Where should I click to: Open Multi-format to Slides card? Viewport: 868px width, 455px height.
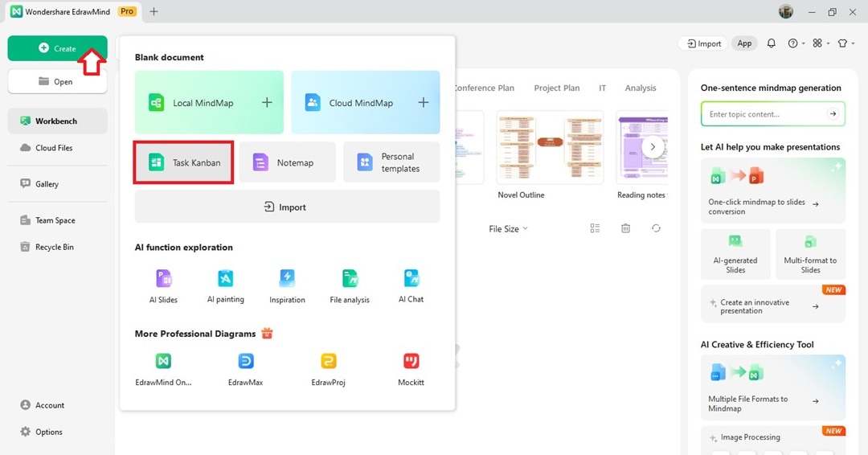tap(810, 254)
